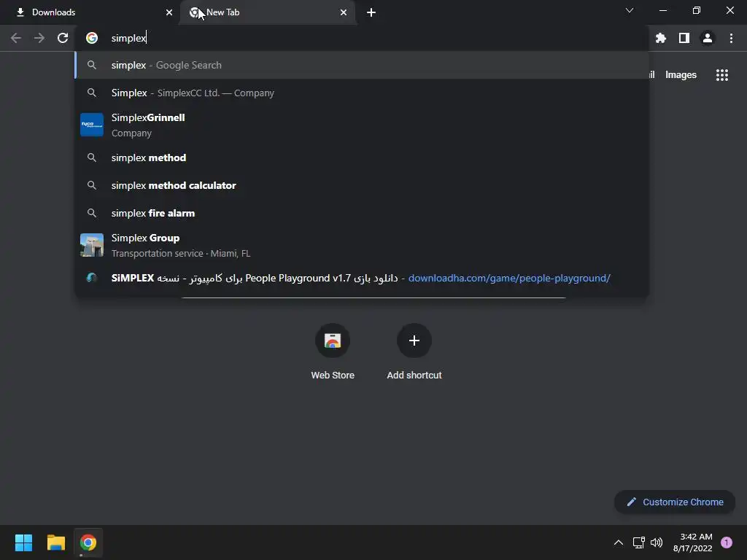Open the tab search chevron

pyautogui.click(x=630, y=10)
